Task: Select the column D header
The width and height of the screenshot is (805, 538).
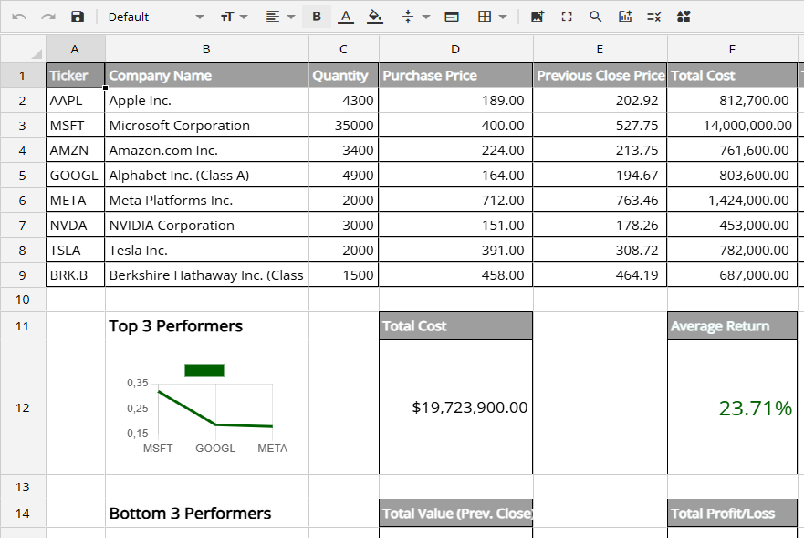Action: 456,49
